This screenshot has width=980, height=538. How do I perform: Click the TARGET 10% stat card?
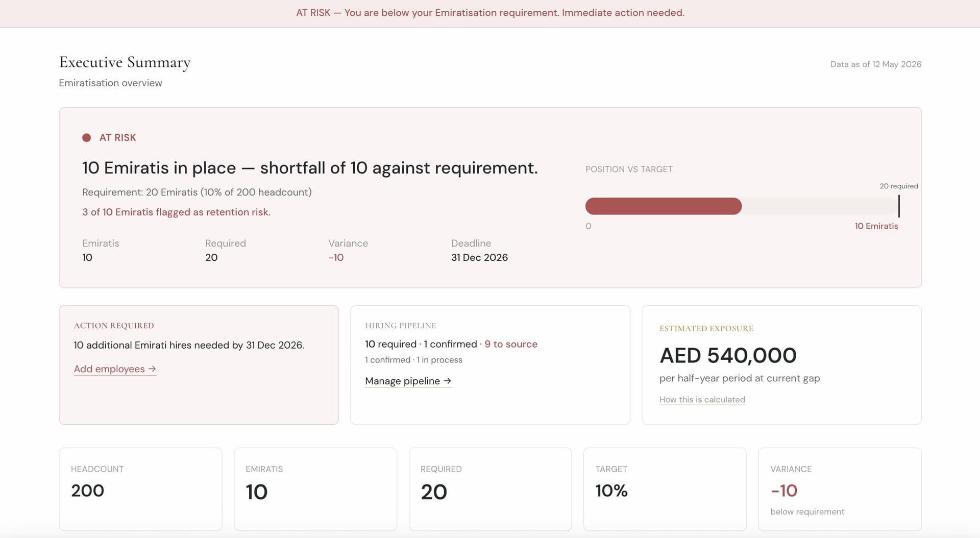pyautogui.click(x=665, y=490)
